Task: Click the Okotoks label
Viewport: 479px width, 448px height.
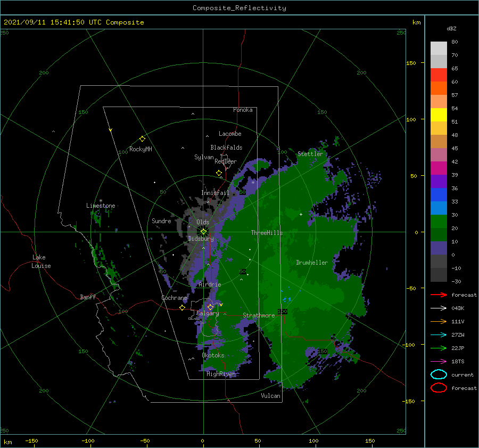Action: tap(213, 355)
